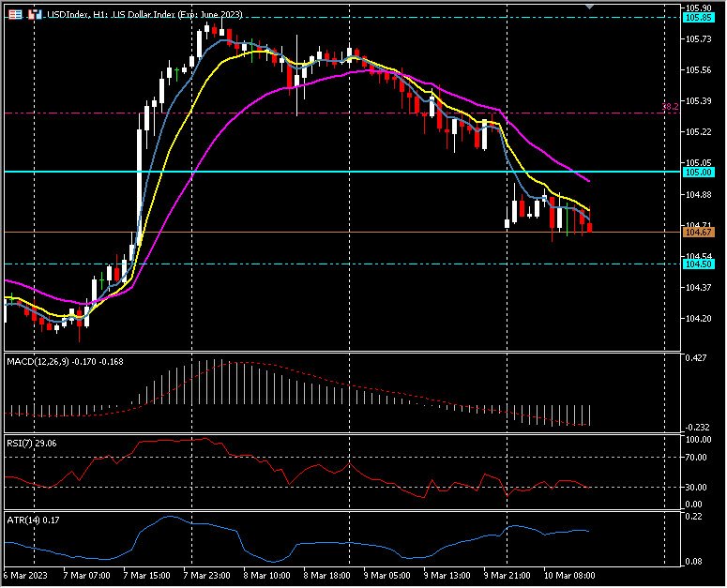727x588 pixels.
Task: Click the 105.85 price level tag
Action: (x=697, y=17)
